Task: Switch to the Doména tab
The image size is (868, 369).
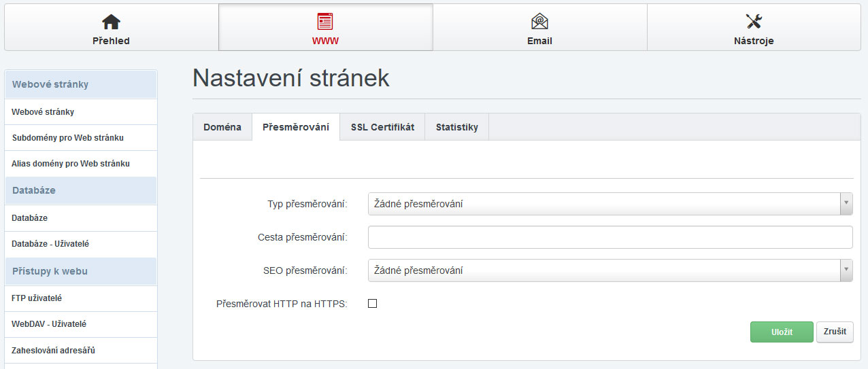Action: (222, 127)
